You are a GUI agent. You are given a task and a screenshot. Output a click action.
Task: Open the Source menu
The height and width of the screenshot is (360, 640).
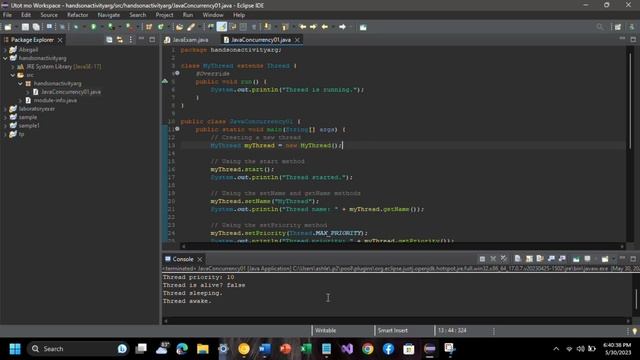(x=49, y=15)
